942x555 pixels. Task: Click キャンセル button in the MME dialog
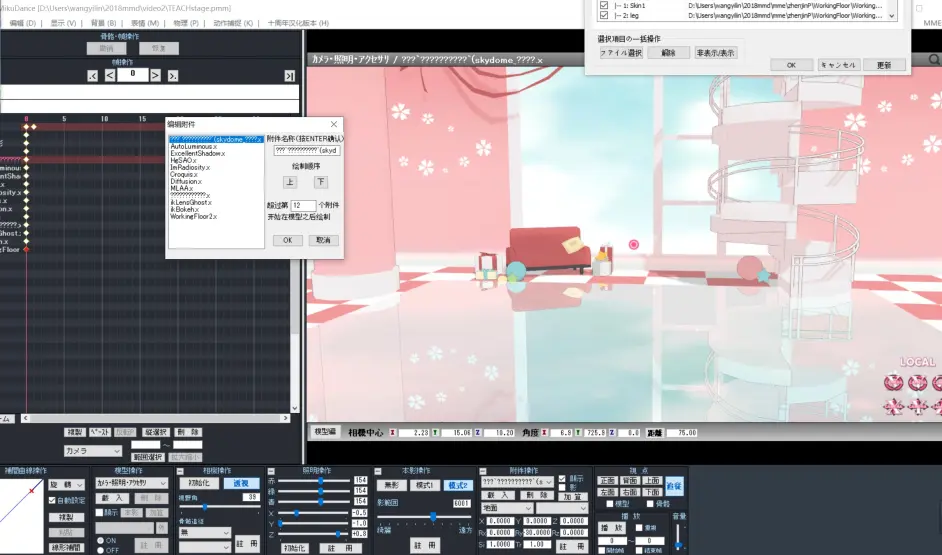(838, 65)
